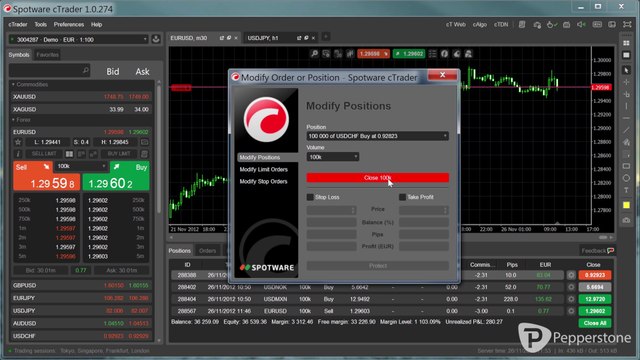Open settings gear for position 288388
The width and height of the screenshot is (640, 360).
[x=571, y=275]
